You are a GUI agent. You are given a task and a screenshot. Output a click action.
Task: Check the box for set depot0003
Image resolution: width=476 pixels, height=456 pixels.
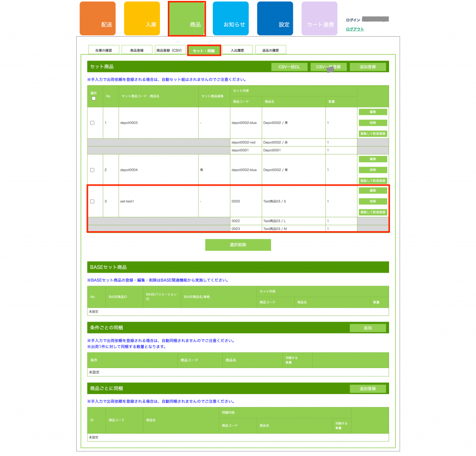pos(92,123)
